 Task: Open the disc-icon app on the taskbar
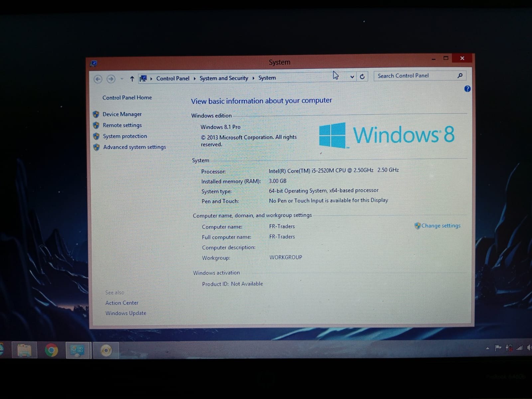pos(106,350)
